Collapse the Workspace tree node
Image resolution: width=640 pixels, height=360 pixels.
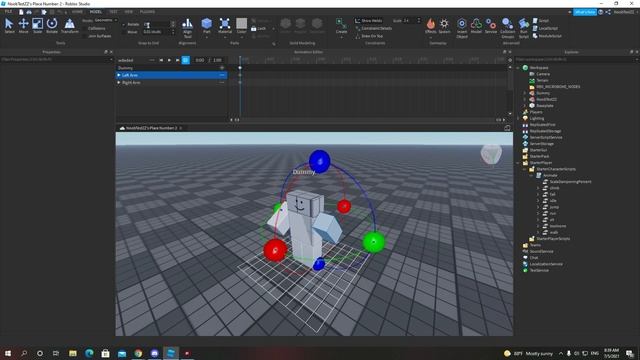tap(518, 68)
